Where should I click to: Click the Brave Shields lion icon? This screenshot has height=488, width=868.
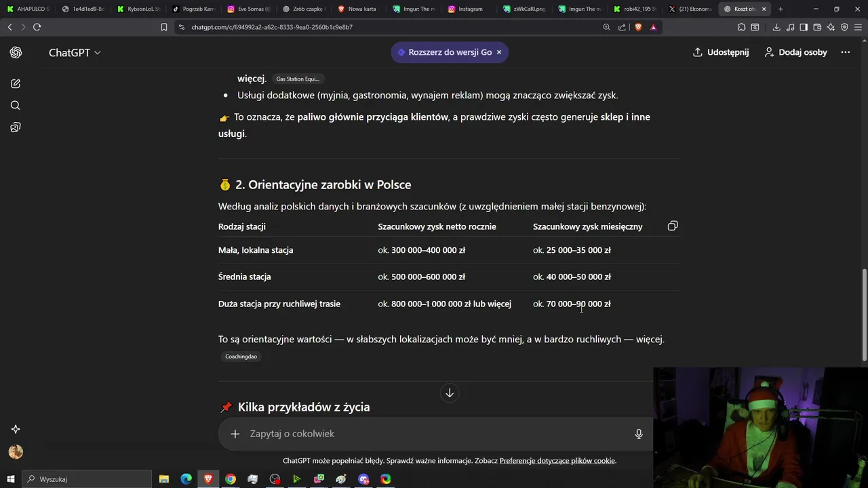(x=638, y=27)
